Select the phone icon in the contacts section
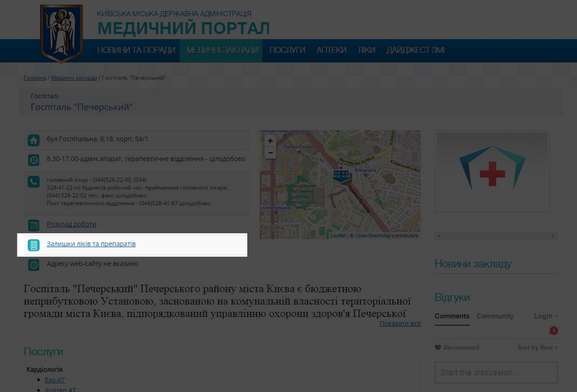The width and height of the screenshot is (577, 392). 33,182
